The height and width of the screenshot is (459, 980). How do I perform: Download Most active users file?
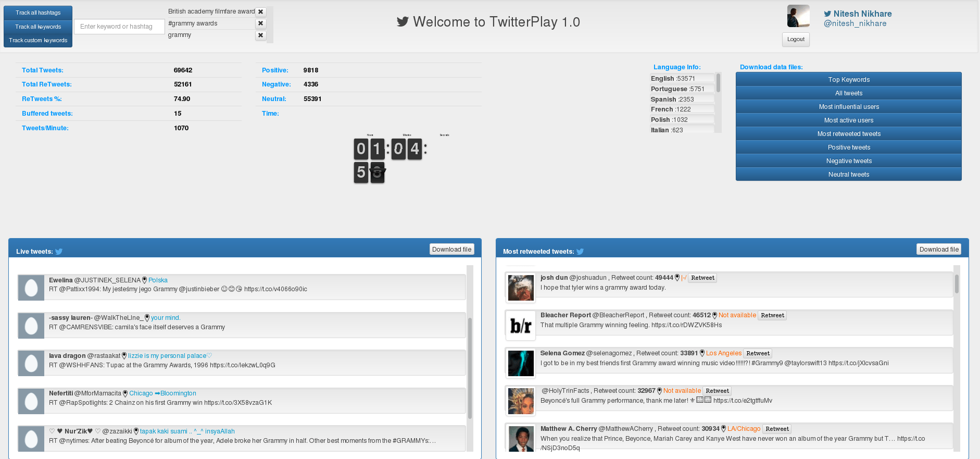(849, 120)
